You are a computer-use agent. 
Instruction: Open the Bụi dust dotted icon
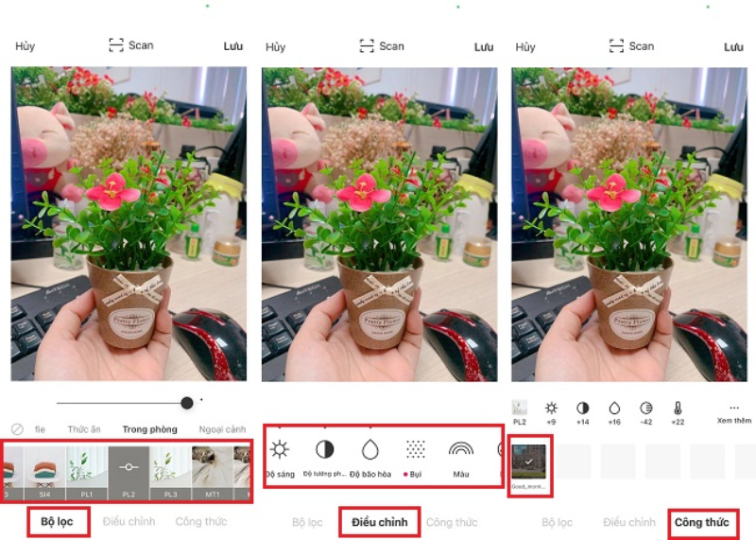point(415,449)
